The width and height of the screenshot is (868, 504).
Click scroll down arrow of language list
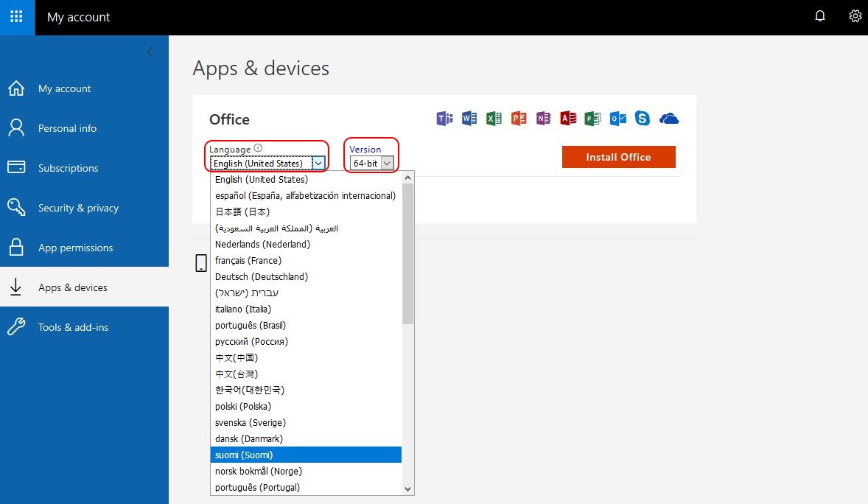coord(408,489)
